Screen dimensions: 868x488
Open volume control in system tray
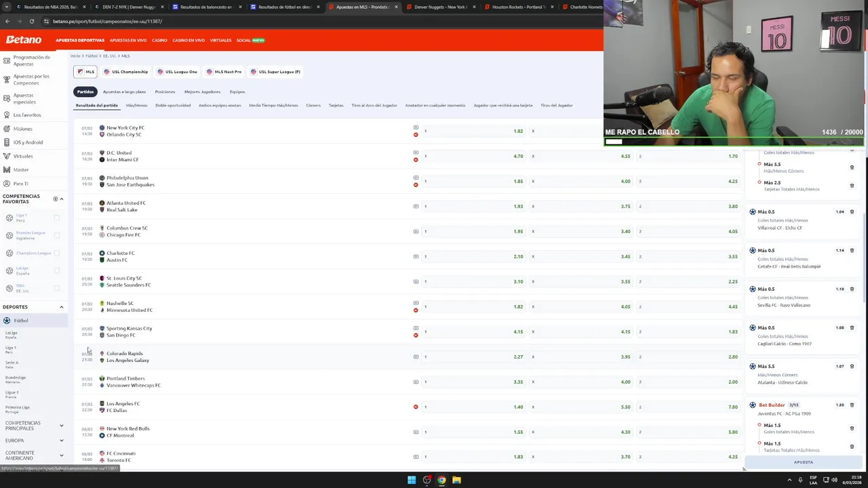[x=833, y=480]
